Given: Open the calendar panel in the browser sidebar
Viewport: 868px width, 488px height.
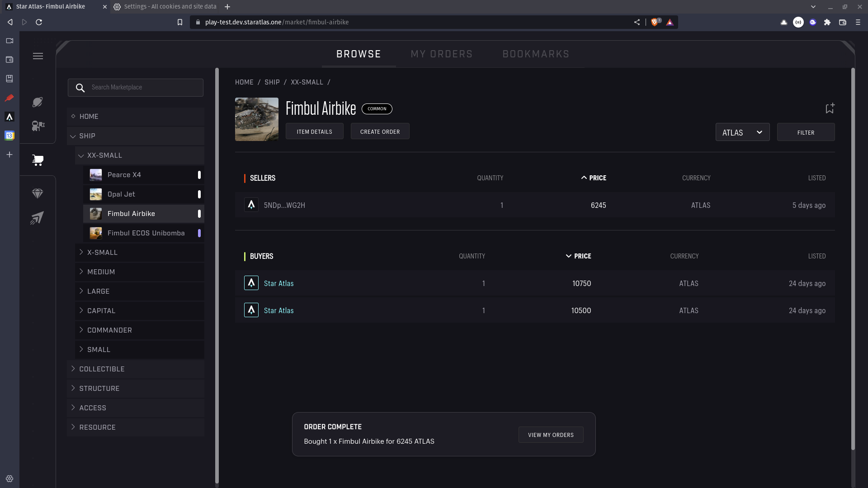Looking at the screenshot, I should [x=9, y=136].
